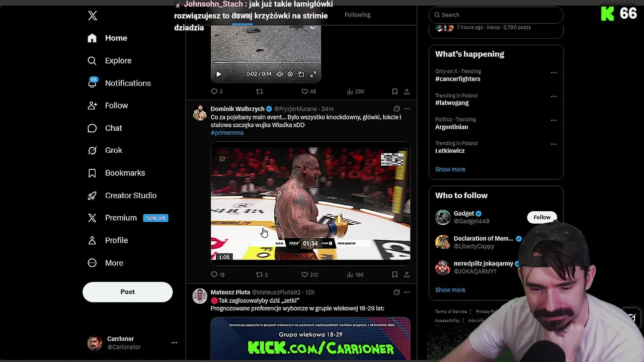This screenshot has width=644, height=362.
Task: Toggle fullscreen on the top video
Action: (x=313, y=74)
